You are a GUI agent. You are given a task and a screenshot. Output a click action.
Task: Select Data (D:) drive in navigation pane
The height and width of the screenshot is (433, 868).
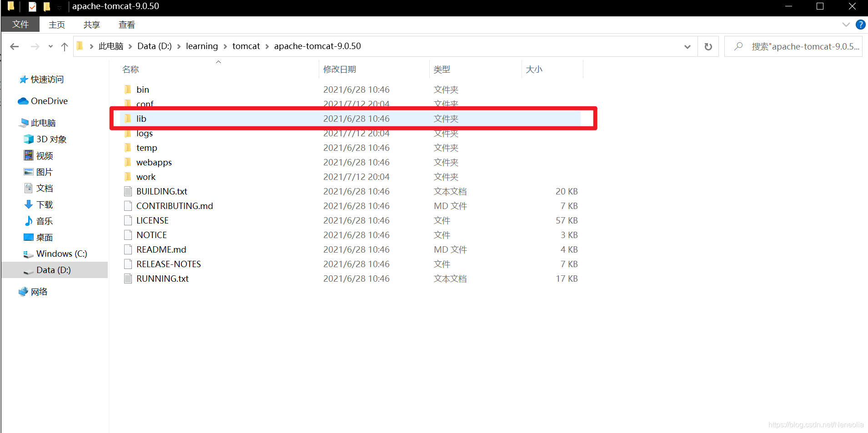(x=54, y=270)
